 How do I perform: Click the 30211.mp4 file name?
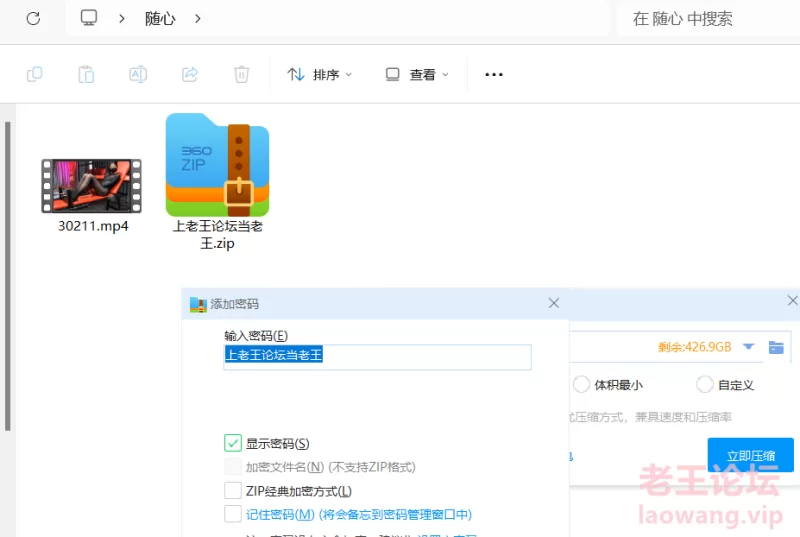coord(93,226)
